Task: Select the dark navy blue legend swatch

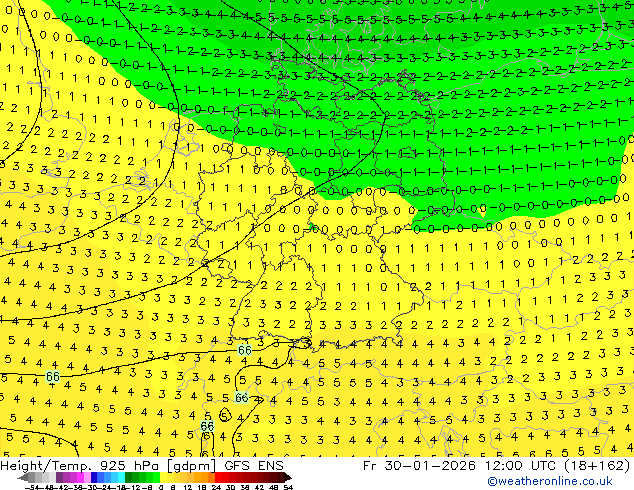Action: pyautogui.click(x=94, y=477)
